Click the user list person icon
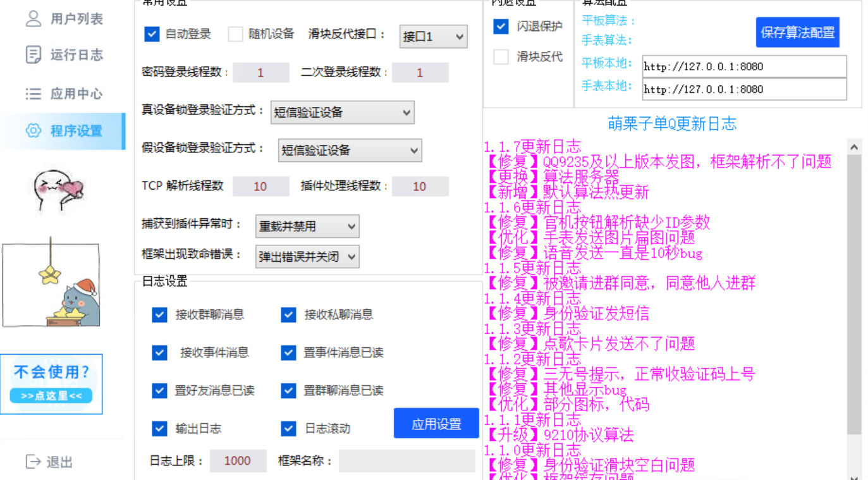The width and height of the screenshot is (868, 480). coord(34,18)
